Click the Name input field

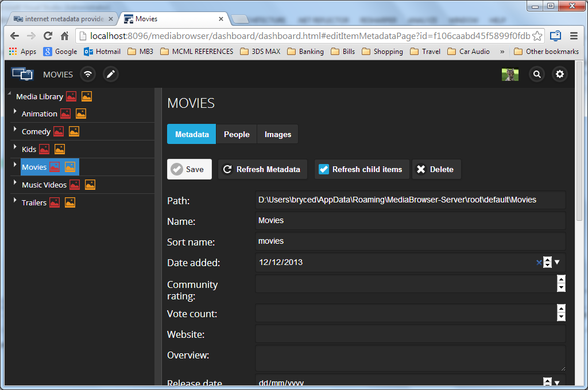[410, 221]
